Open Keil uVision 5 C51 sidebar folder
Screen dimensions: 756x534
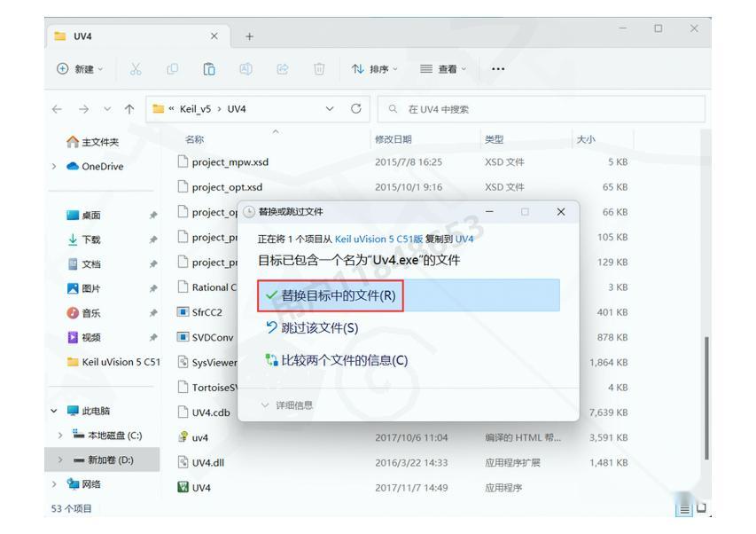click(113, 362)
